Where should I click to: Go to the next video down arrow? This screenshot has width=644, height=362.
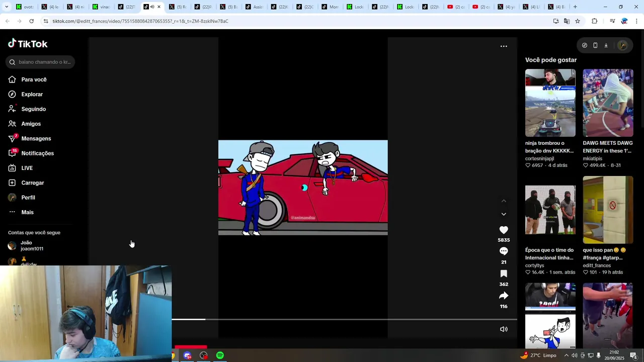pyautogui.click(x=504, y=214)
